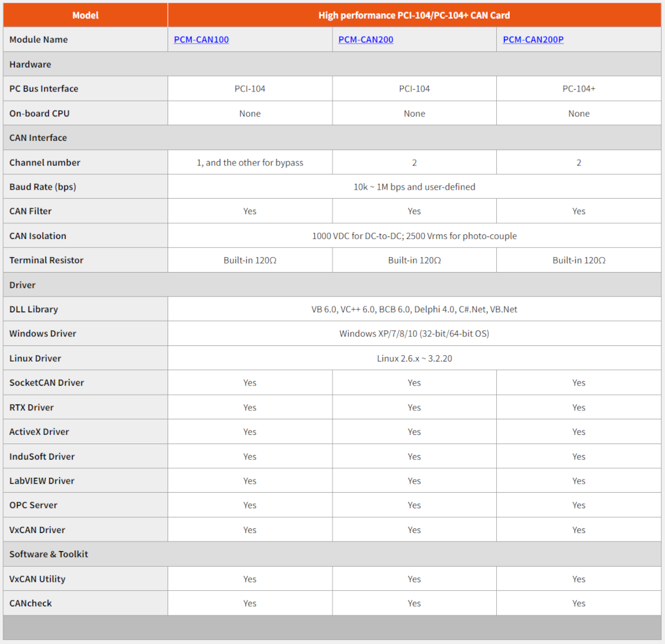This screenshot has height=644, width=665.
Task: Click the 'CAN Isolation' row label
Action: coord(38,236)
